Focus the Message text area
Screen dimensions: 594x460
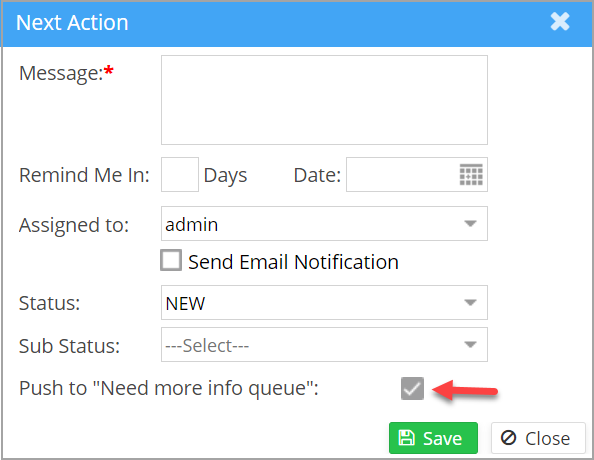click(324, 100)
